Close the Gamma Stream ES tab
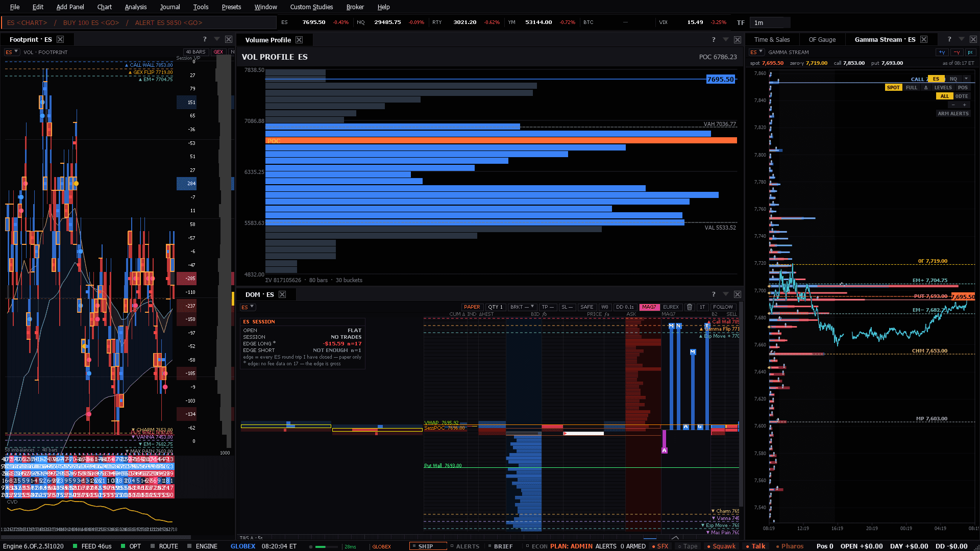 pyautogui.click(x=924, y=39)
